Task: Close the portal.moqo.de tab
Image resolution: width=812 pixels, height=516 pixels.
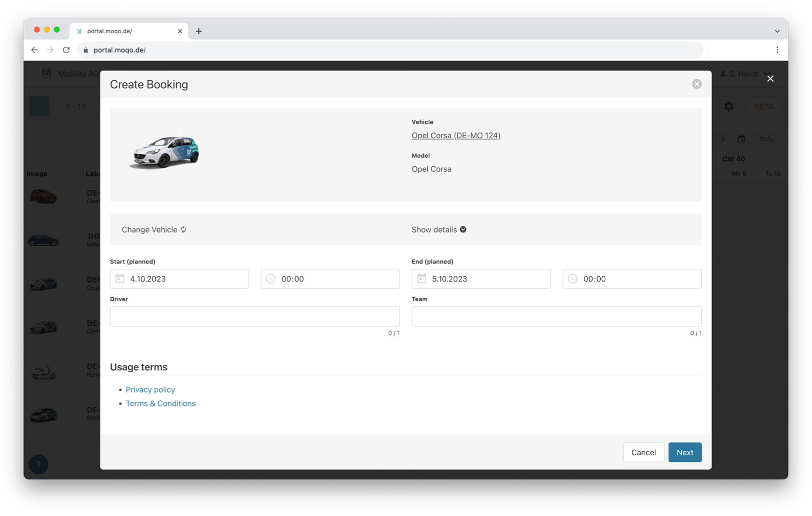Action: click(180, 31)
